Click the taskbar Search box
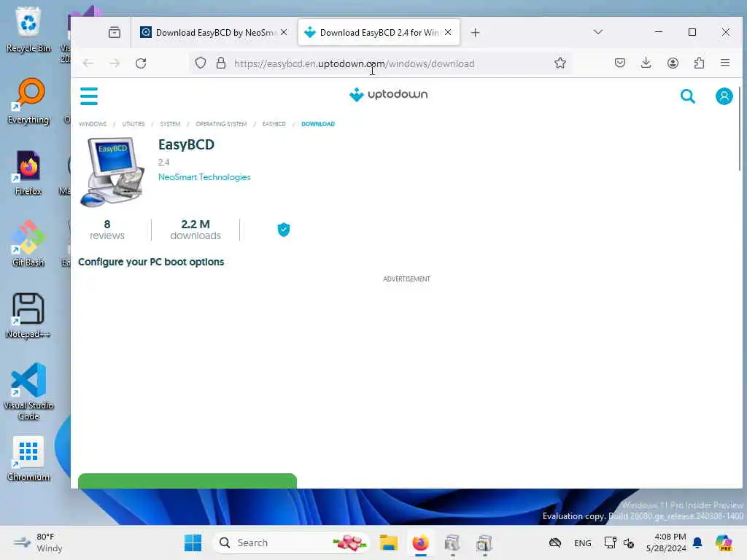This screenshot has height=560, width=747. click(x=290, y=542)
